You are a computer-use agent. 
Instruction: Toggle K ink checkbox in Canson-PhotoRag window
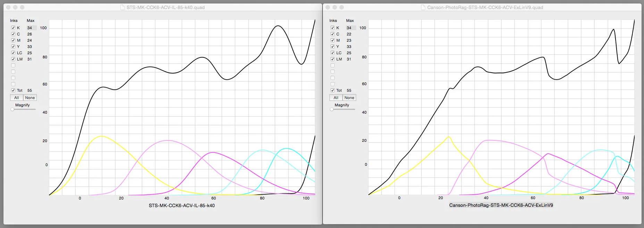click(x=333, y=28)
